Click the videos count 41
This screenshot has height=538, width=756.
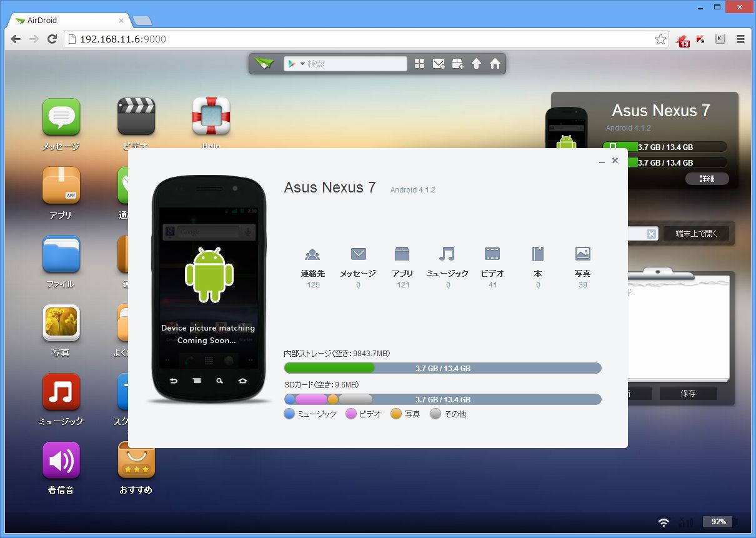point(493,285)
